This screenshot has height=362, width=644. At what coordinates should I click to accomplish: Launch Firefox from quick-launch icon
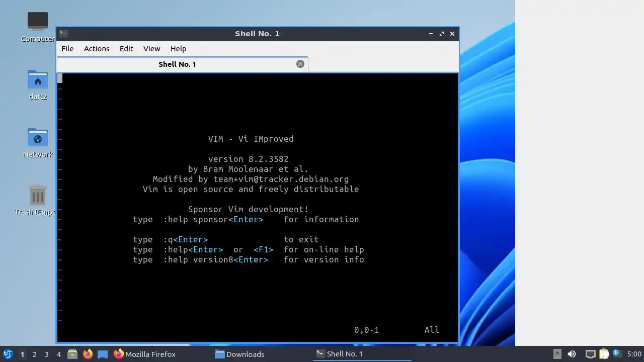click(88, 354)
